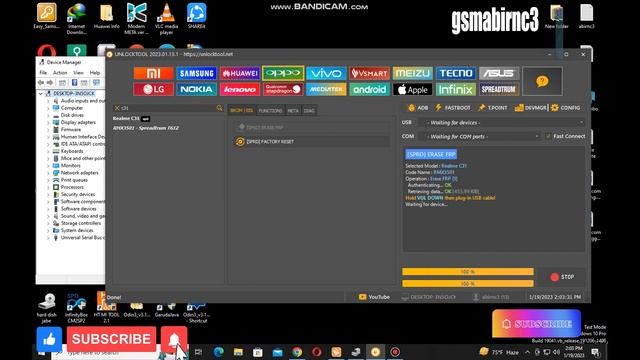
Task: Choose the Infinix brand tile
Action: tap(456, 89)
